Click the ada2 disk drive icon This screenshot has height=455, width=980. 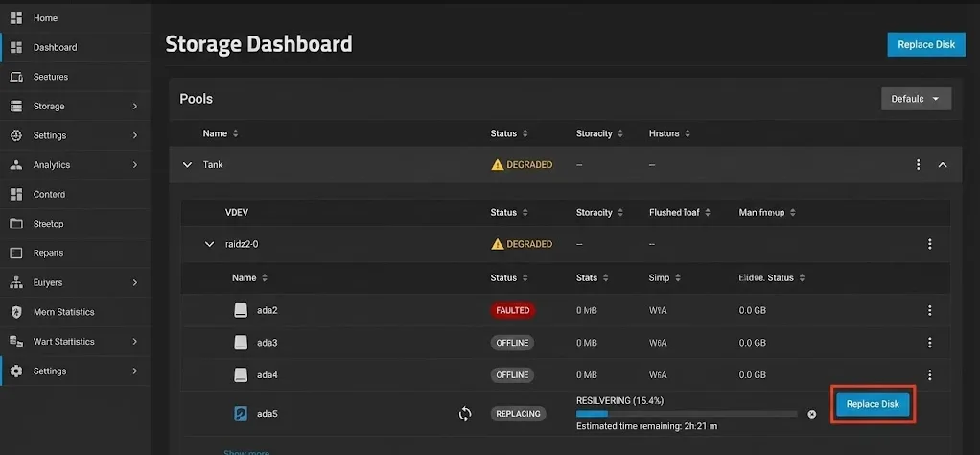pyautogui.click(x=242, y=310)
